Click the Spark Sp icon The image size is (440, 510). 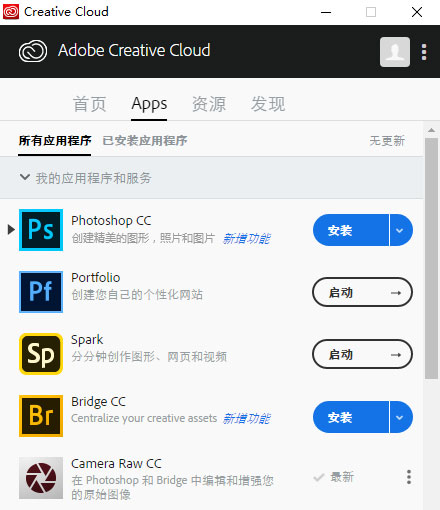41,354
